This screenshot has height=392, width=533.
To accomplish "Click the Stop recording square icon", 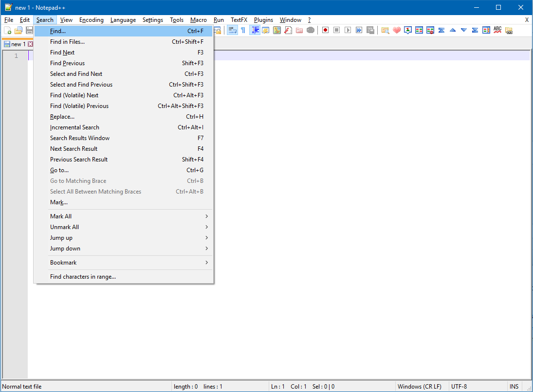I will (336, 30).
